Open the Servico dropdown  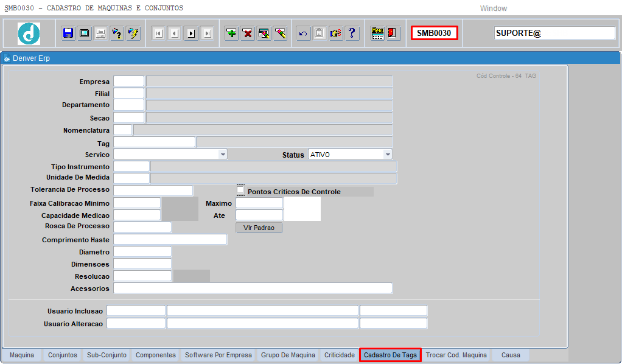[x=223, y=155]
